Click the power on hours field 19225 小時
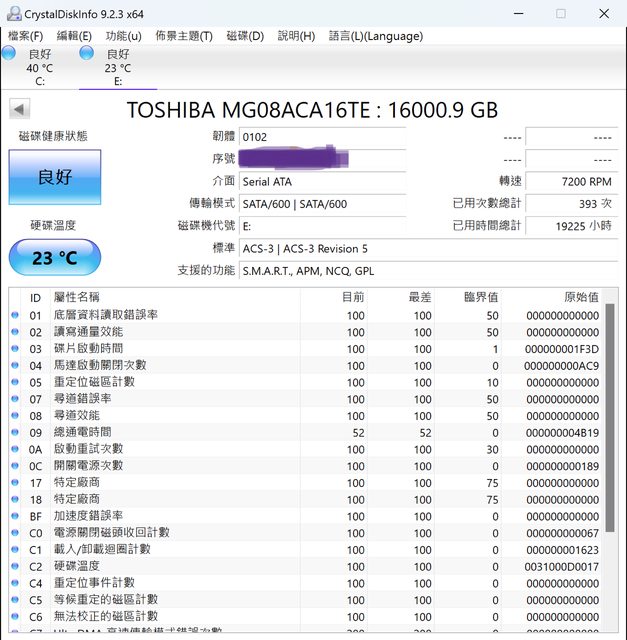The height and width of the screenshot is (640, 627). [572, 226]
